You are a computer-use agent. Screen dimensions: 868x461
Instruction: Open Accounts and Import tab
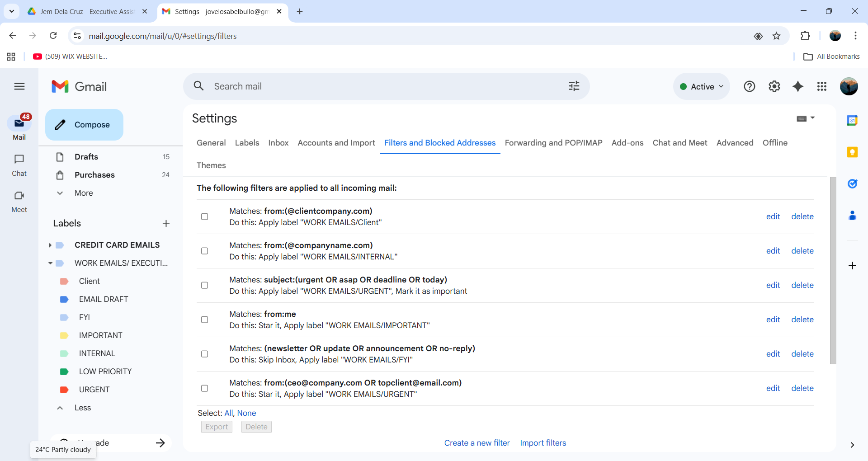pos(336,143)
